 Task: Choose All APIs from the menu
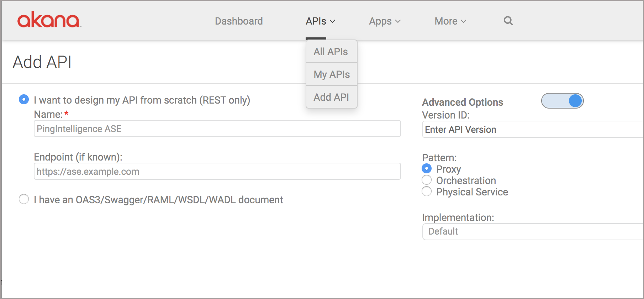(331, 52)
